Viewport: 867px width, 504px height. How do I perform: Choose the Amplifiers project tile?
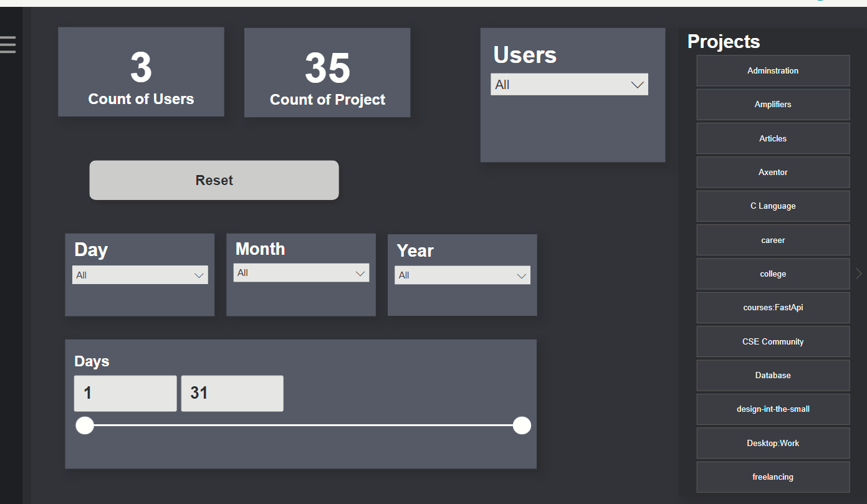(x=772, y=105)
